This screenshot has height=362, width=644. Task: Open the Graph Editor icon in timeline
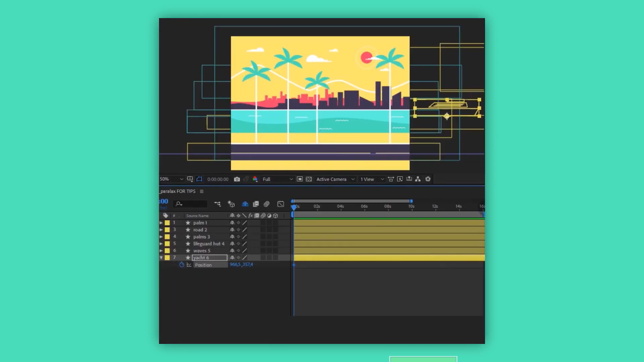[280, 204]
